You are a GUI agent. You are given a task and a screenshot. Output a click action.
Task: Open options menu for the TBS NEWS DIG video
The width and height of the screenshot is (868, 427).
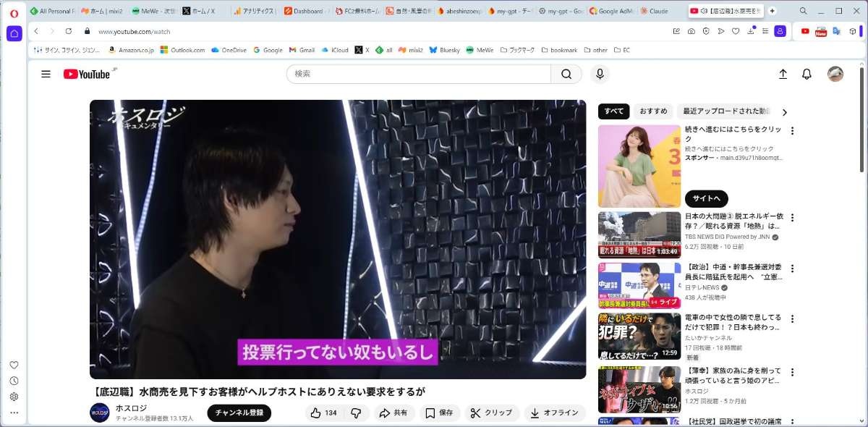792,218
